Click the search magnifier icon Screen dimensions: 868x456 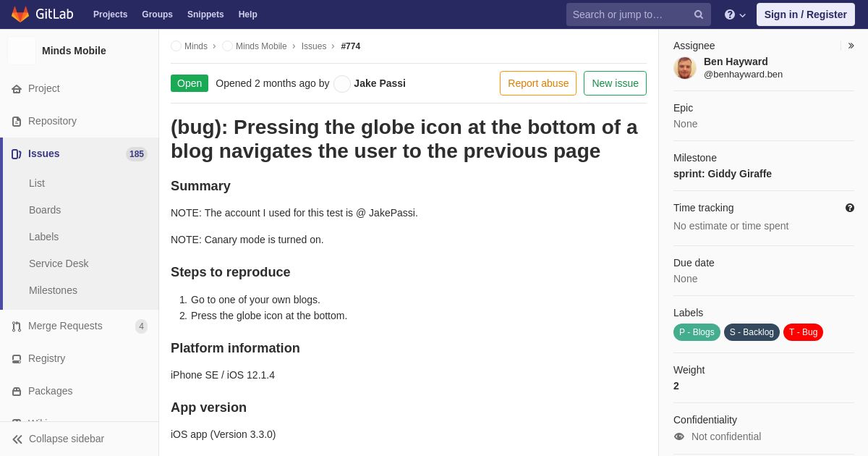pyautogui.click(x=699, y=14)
